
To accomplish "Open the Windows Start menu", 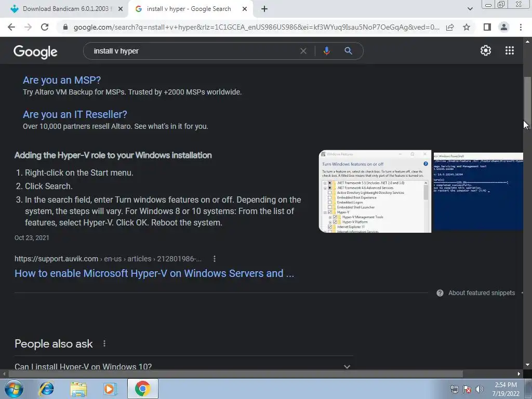I will point(14,389).
